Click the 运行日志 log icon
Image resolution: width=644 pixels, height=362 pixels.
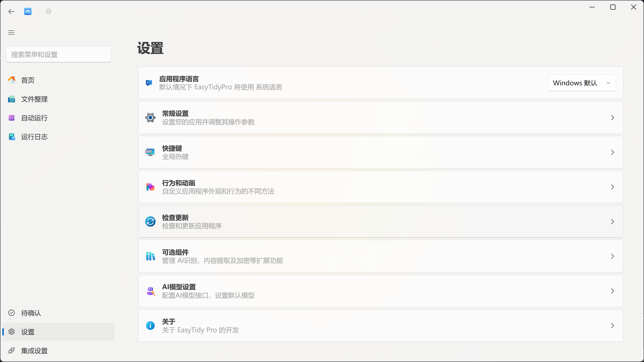tap(12, 137)
